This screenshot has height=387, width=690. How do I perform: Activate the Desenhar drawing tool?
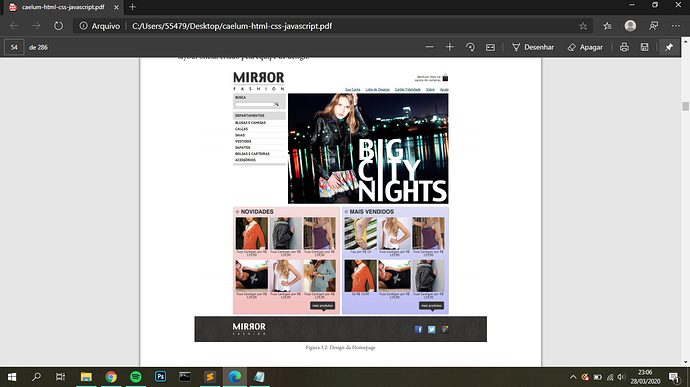tap(532, 47)
